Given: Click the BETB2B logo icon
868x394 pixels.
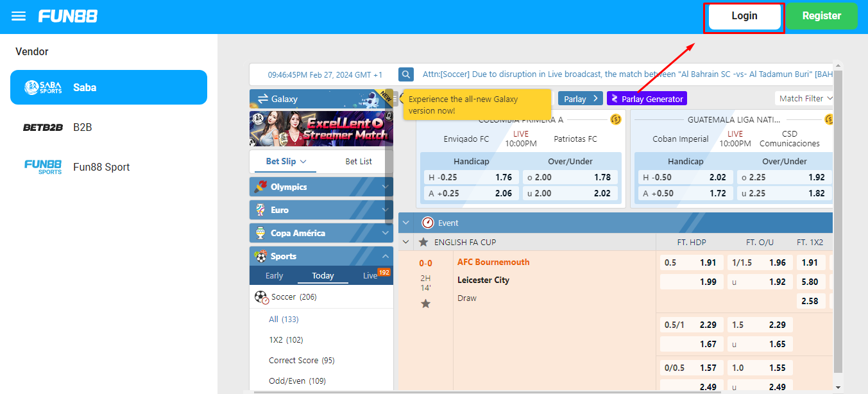Looking at the screenshot, I should point(43,127).
